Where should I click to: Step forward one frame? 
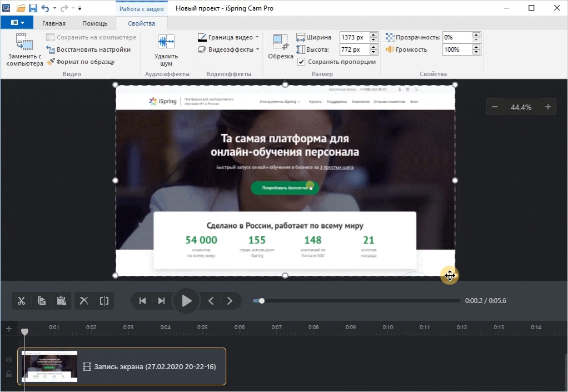[x=230, y=301]
